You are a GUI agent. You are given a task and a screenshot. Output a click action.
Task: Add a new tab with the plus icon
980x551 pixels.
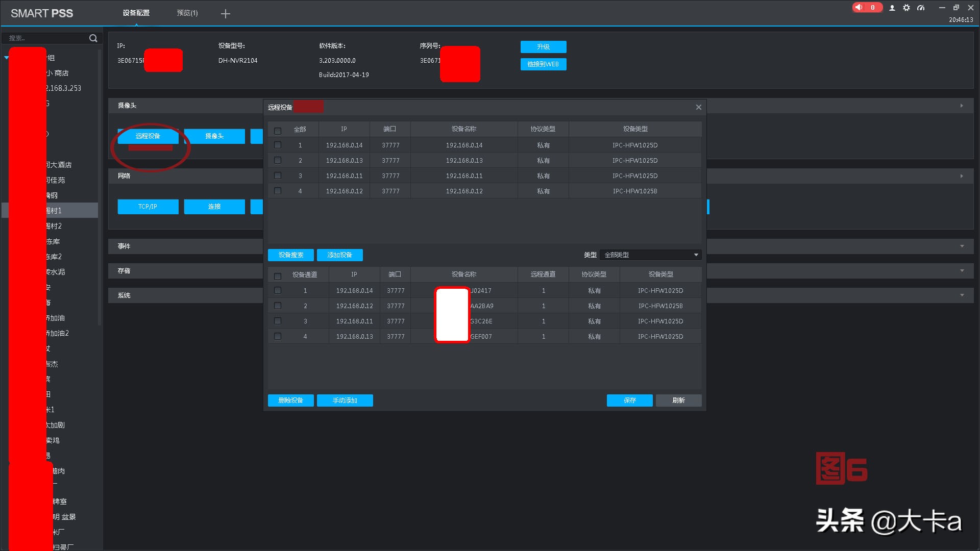coord(225,14)
